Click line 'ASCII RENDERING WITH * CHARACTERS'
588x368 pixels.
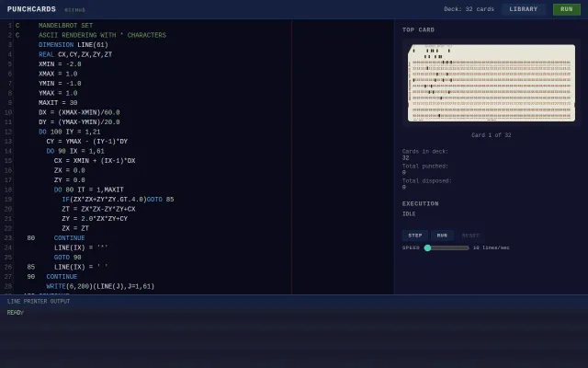(x=102, y=35)
